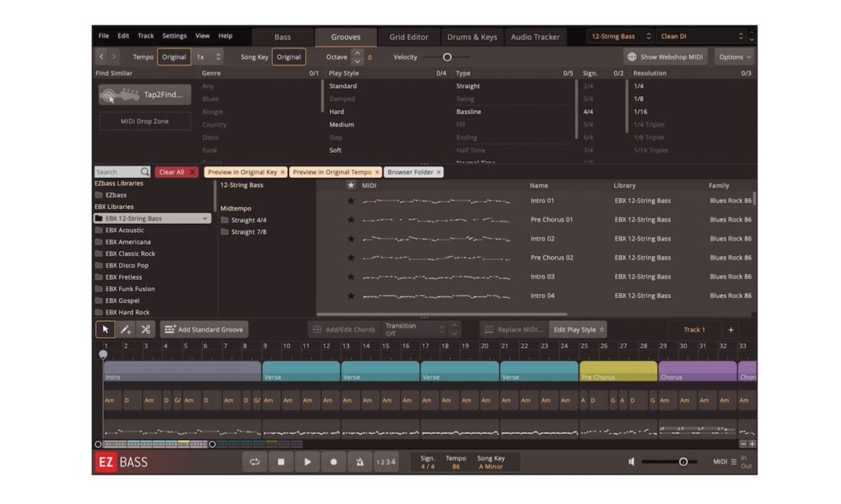Select the scissors split tool

145,329
